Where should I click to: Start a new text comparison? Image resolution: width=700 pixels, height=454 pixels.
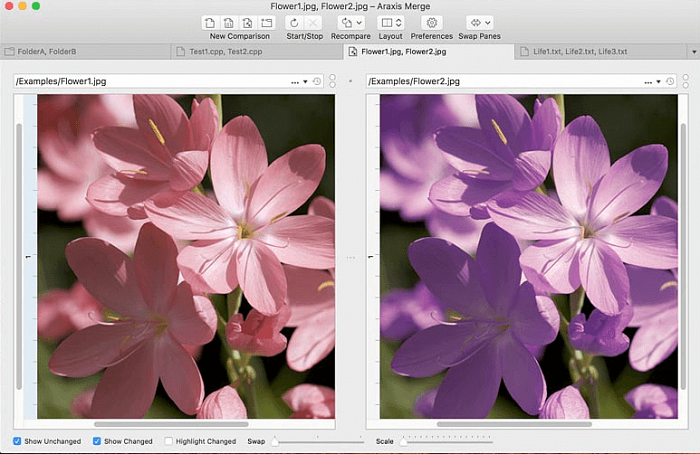pos(209,23)
